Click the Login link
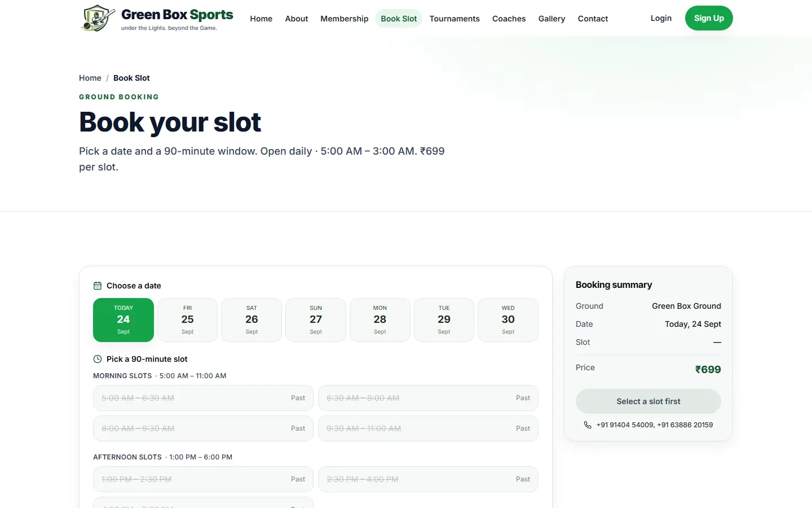 pos(661,18)
